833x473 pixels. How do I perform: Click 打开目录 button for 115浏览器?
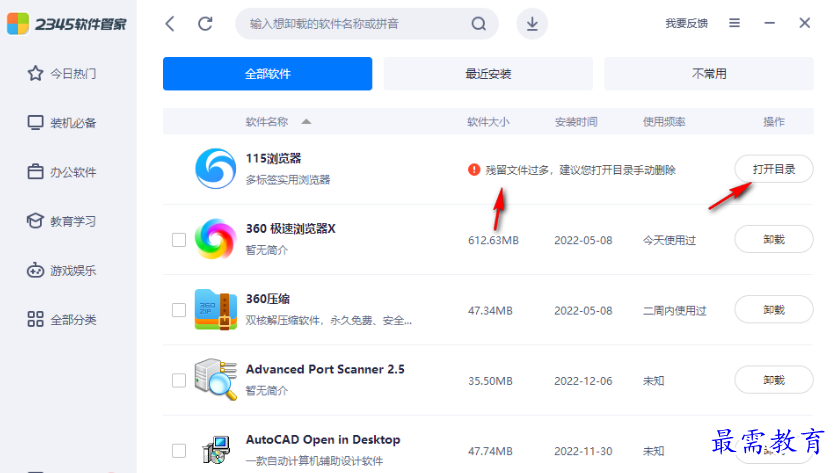(x=774, y=169)
